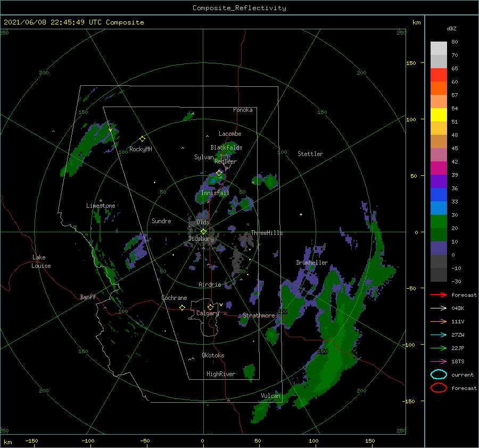
Task: Select the Stettler city label
Action: tap(310, 154)
